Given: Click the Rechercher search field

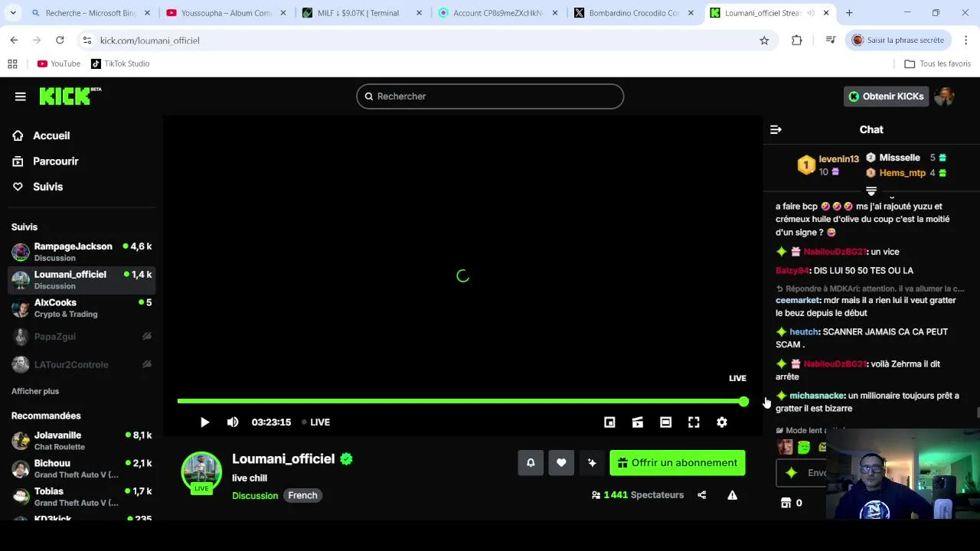Looking at the screenshot, I should 490,96.
